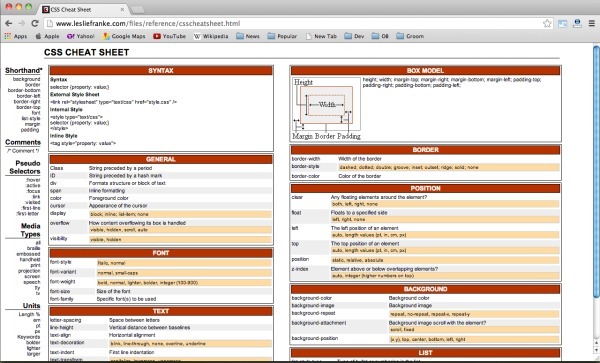Open the Chrome hamburger menu
The height and width of the screenshot is (363, 600).
tap(591, 23)
